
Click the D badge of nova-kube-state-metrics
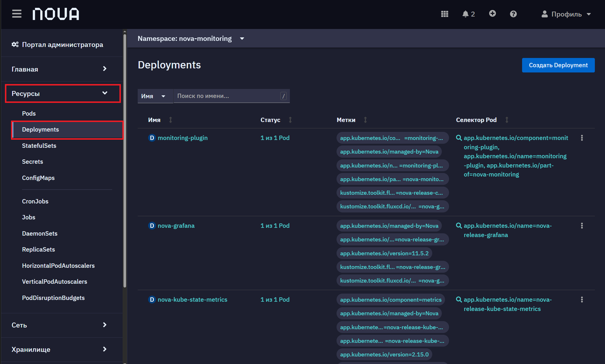click(x=152, y=299)
